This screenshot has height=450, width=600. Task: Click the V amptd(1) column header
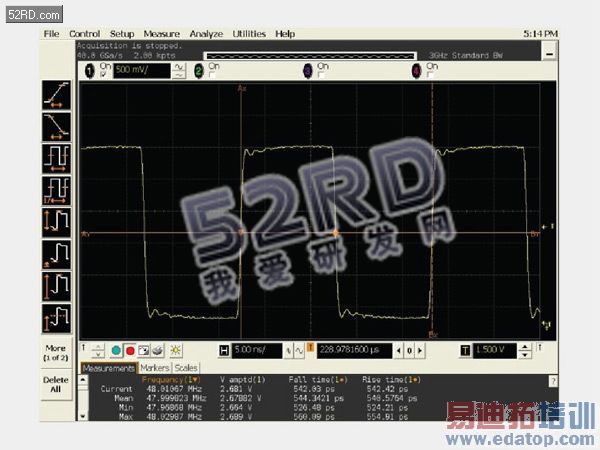click(243, 380)
